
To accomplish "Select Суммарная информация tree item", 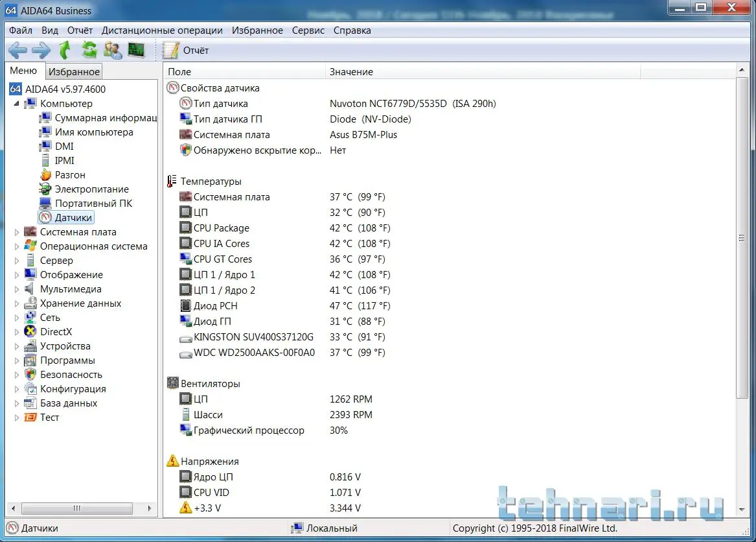I will (x=98, y=118).
